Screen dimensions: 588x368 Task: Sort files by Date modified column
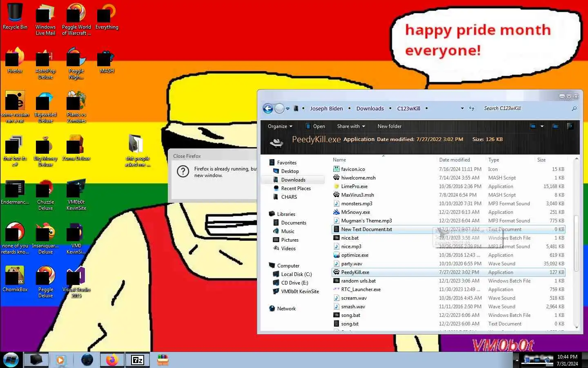pyautogui.click(x=461, y=160)
